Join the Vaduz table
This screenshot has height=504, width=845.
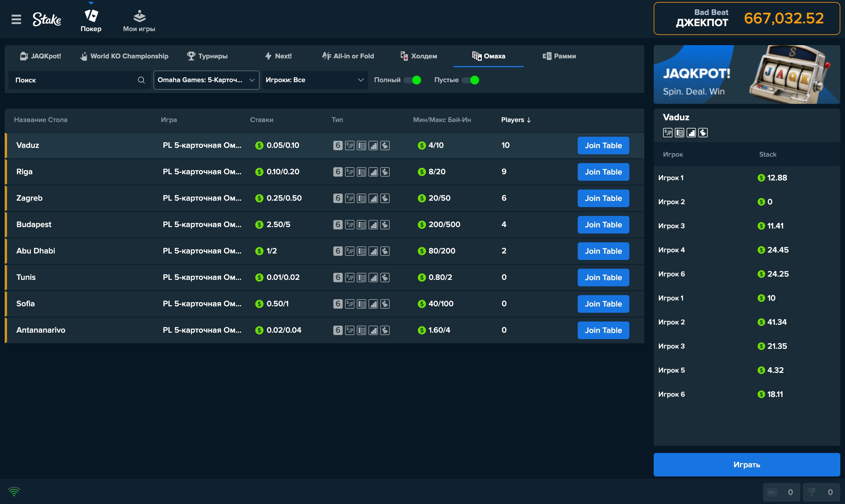pyautogui.click(x=604, y=146)
